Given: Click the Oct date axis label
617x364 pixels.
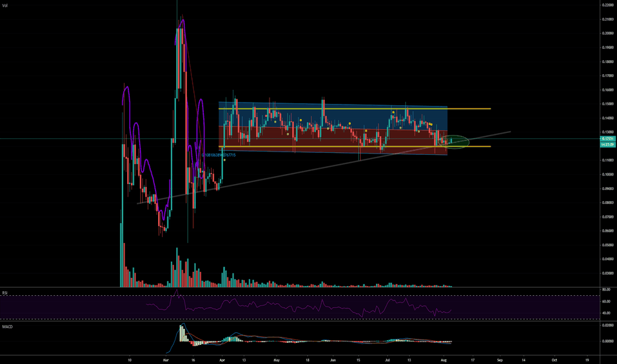Looking at the screenshot, I should [554, 360].
